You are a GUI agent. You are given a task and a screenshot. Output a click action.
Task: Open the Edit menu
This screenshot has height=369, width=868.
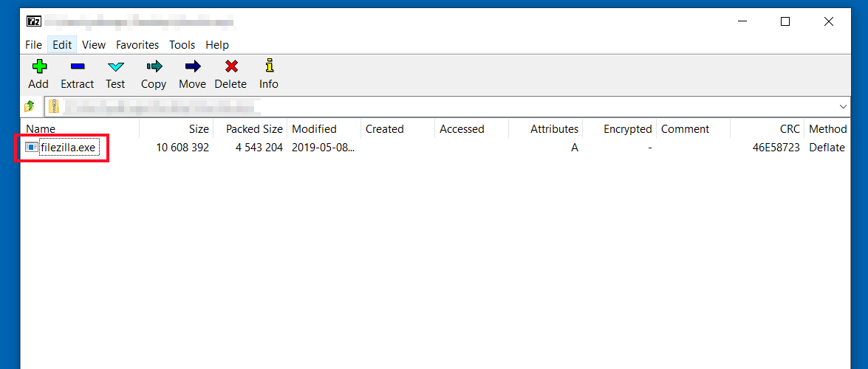coord(62,45)
